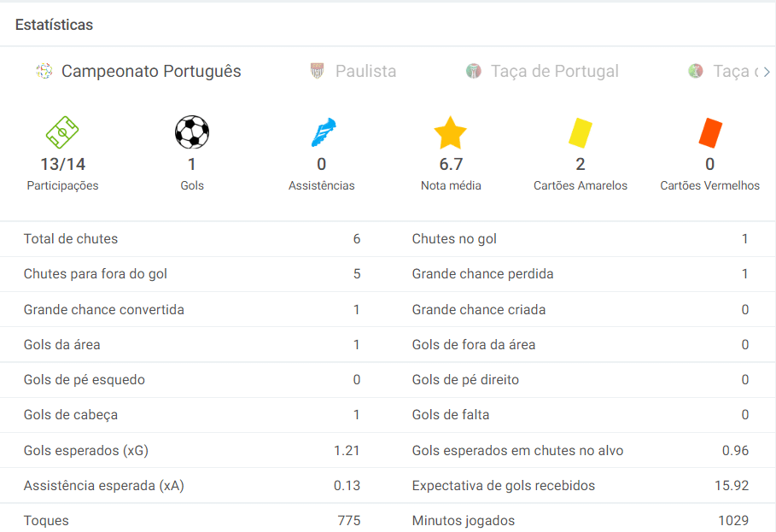Click the red card icon

(x=709, y=132)
